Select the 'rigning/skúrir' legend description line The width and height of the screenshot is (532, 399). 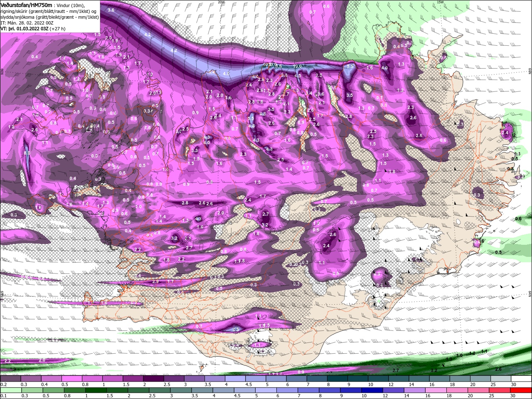coord(49,11)
